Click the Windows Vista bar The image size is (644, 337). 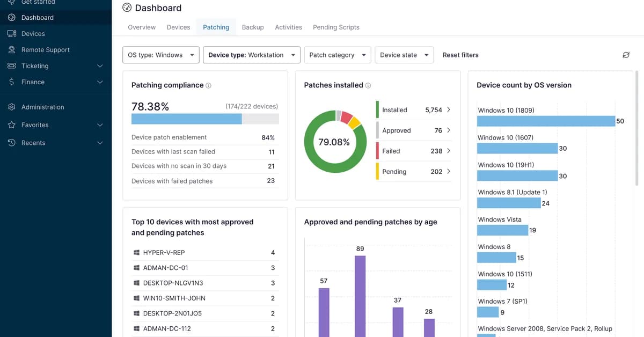[503, 230]
